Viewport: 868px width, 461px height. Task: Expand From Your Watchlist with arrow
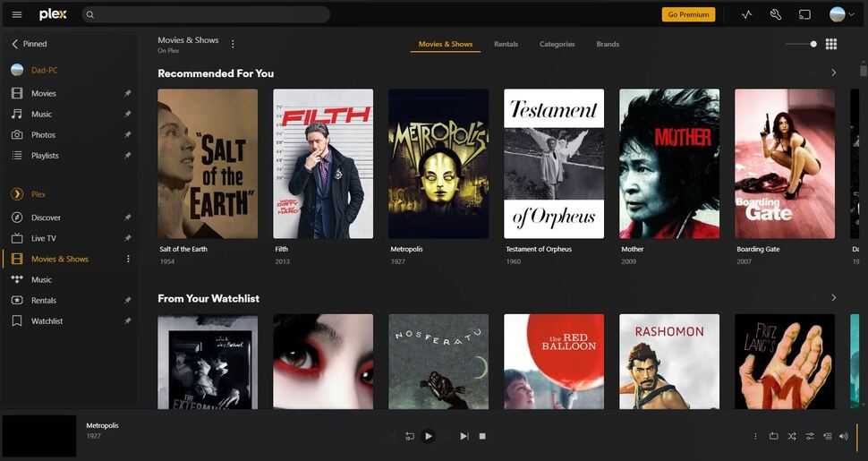point(834,297)
